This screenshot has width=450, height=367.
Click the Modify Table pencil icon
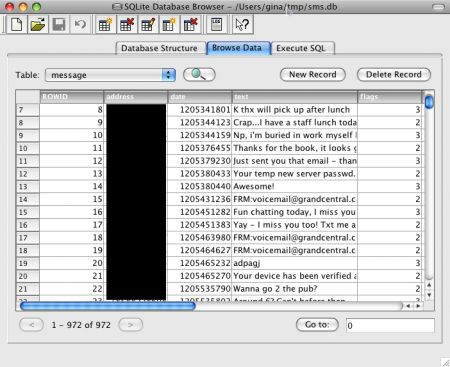(x=148, y=25)
